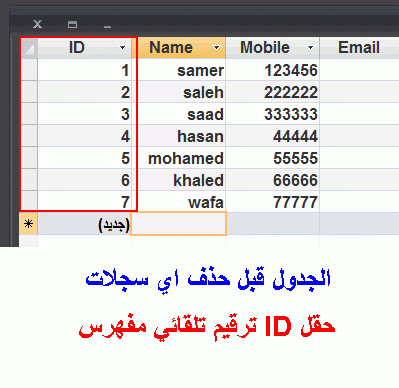
Task: Select the row selector for record samer
Action: coord(29,70)
